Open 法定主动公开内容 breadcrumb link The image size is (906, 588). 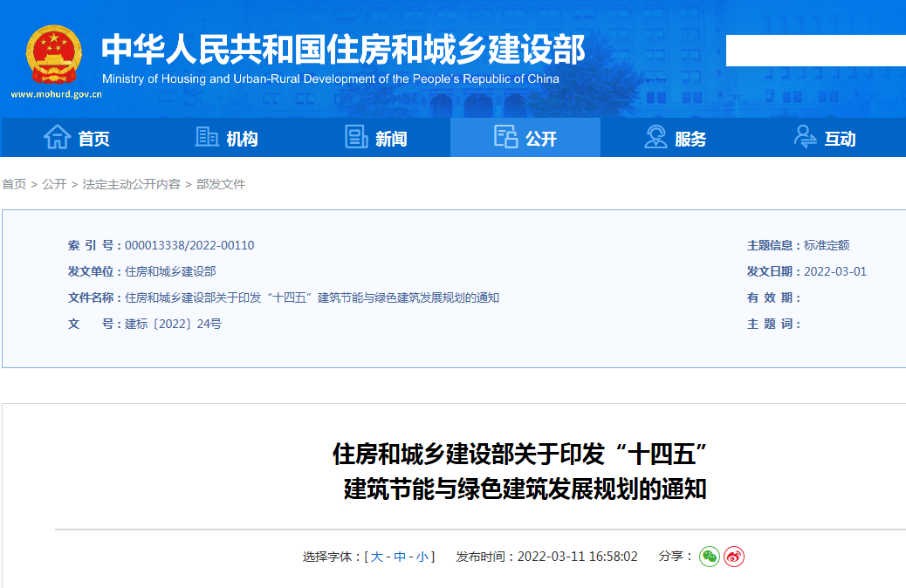pos(131,184)
